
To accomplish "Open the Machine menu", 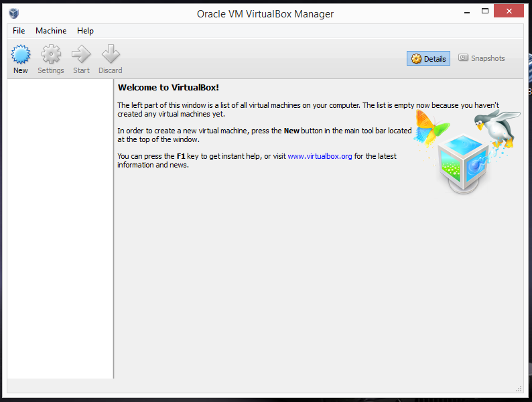I will 51,31.
